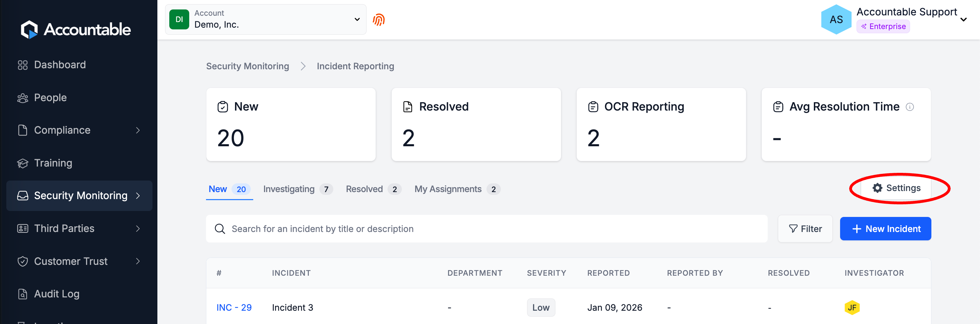Viewport: 980px width, 324px height.
Task: Click the Accountable logo icon
Action: [29, 29]
